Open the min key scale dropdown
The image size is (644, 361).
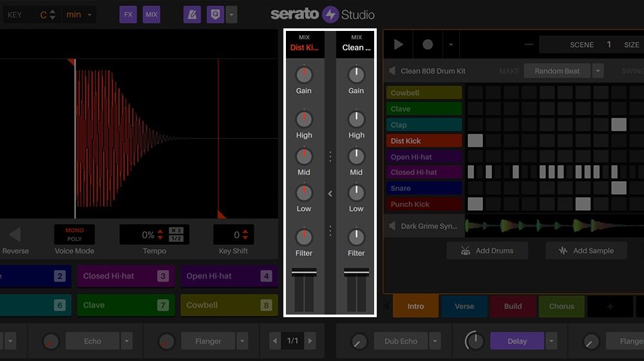(x=79, y=15)
